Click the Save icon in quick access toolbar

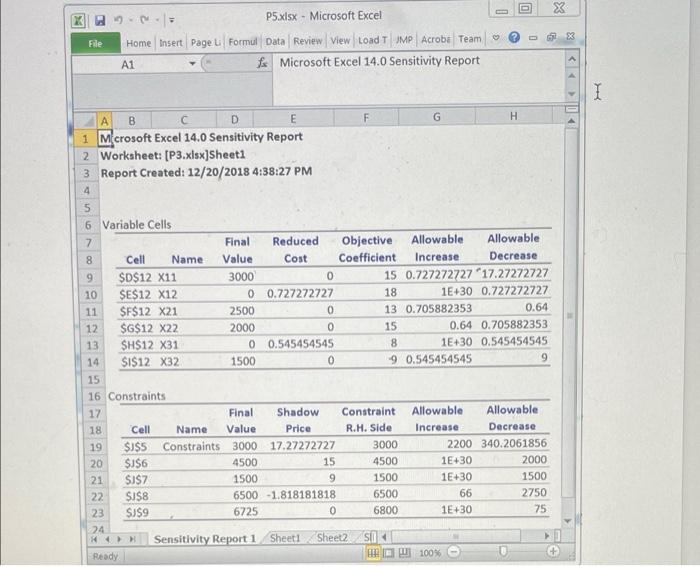tap(100, 20)
